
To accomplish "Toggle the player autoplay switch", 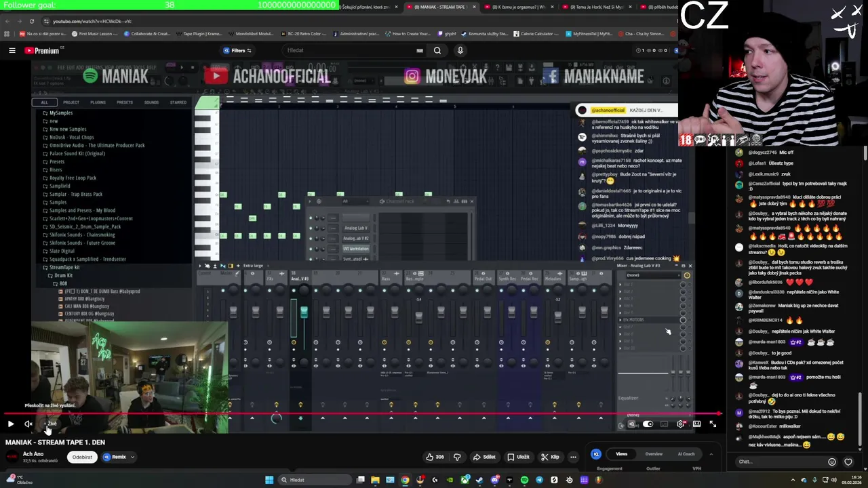I will coord(648,424).
